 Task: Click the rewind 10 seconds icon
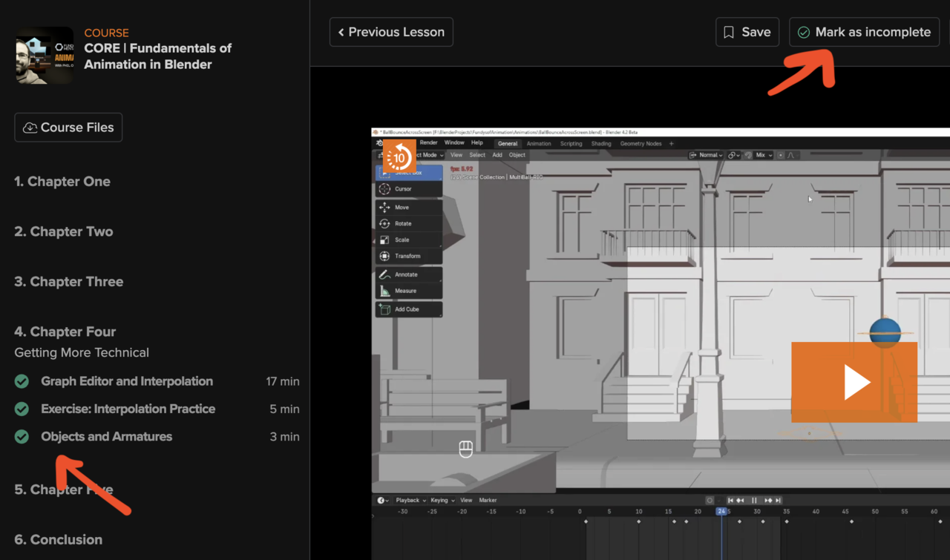[399, 157]
